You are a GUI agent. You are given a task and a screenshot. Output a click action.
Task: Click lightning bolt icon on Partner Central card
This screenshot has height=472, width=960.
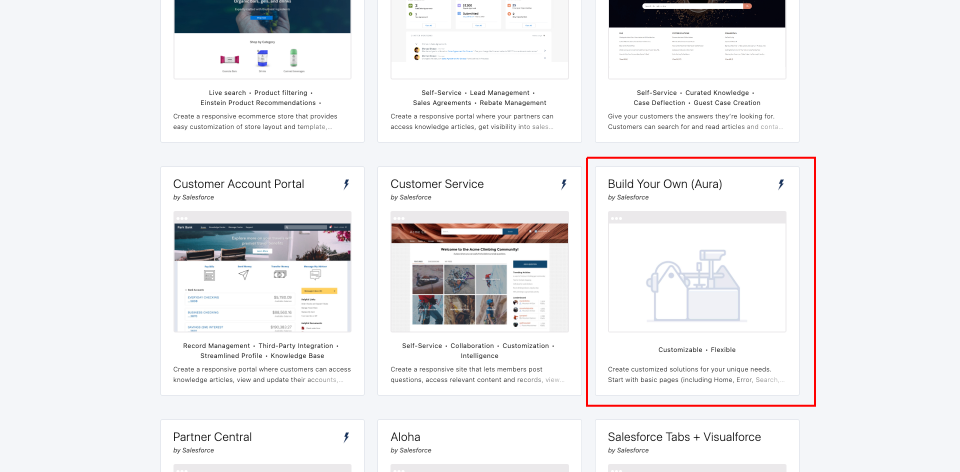point(347,437)
